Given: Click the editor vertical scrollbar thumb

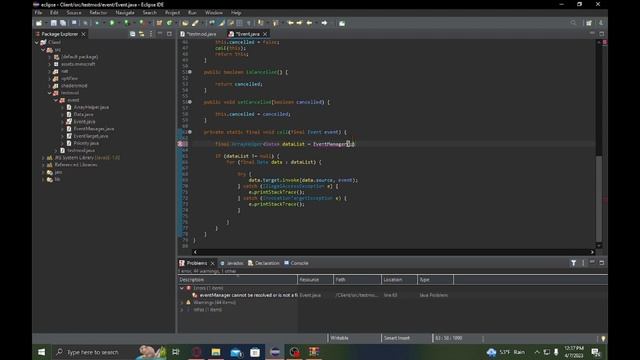Looking at the screenshot, I should 599,198.
